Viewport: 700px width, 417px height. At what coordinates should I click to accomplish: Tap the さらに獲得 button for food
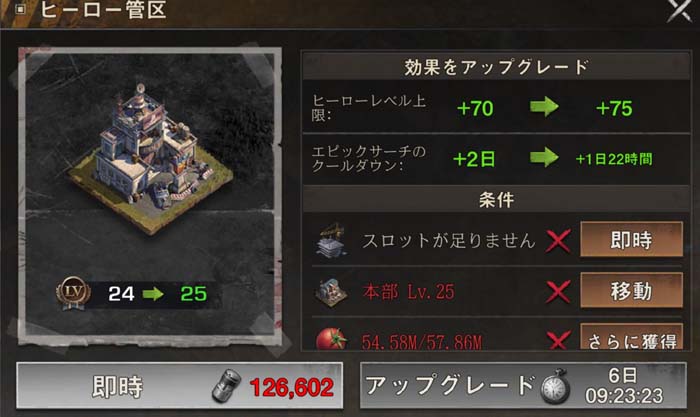tap(631, 337)
